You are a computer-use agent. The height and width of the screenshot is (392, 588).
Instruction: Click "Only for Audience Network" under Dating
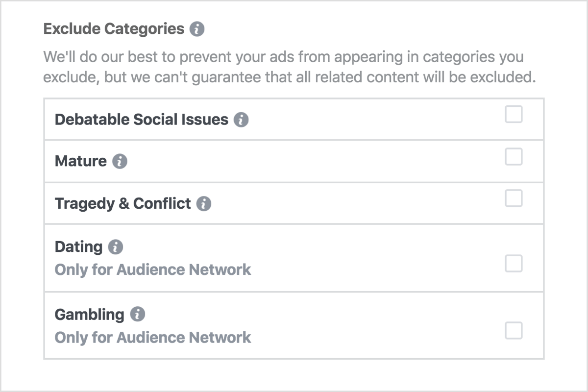152,269
